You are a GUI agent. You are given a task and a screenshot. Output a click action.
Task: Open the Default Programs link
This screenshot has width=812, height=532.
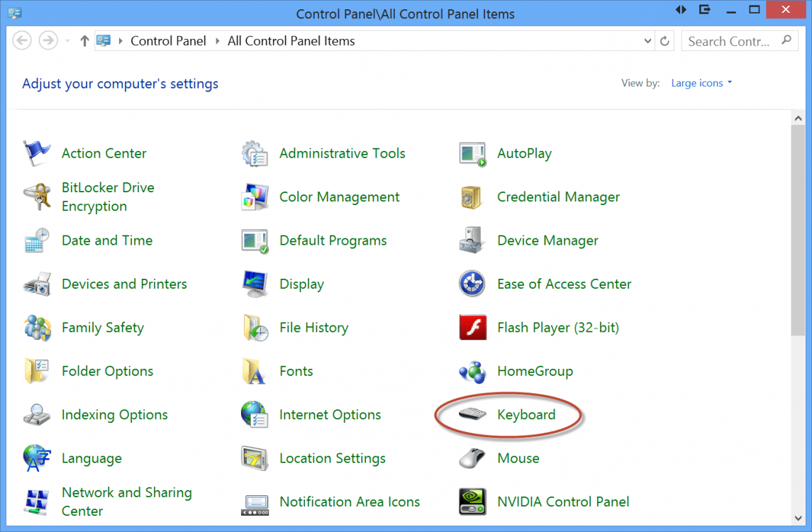click(333, 241)
